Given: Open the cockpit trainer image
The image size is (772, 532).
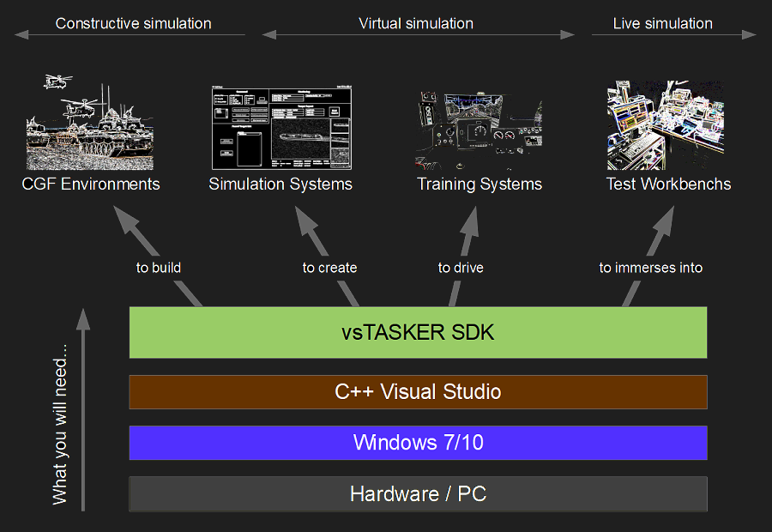Looking at the screenshot, I should (479, 127).
